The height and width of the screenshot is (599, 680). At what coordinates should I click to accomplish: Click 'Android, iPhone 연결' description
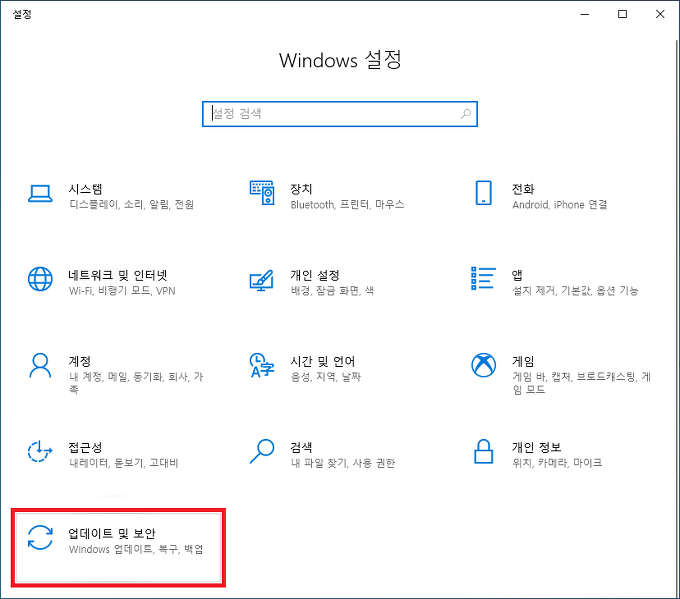[559, 204]
